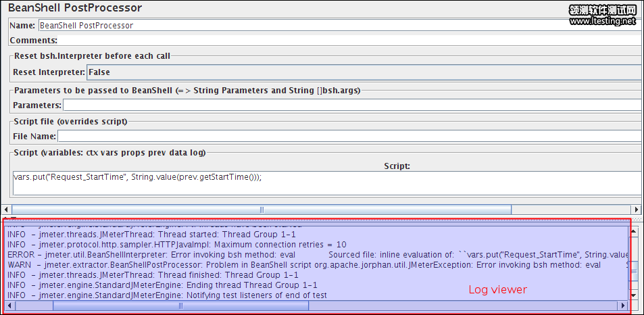This screenshot has height=315, width=644.
Task: Click the File Name input field
Action: click(x=348, y=137)
